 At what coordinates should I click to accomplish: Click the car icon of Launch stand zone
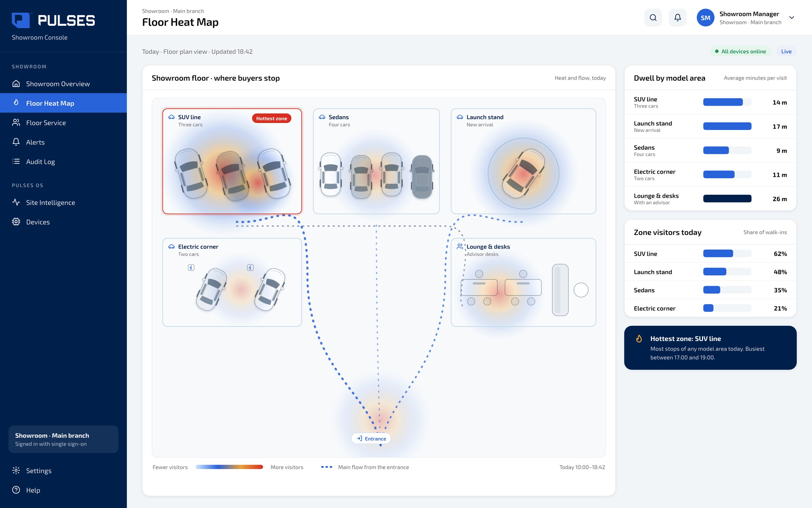[460, 117]
